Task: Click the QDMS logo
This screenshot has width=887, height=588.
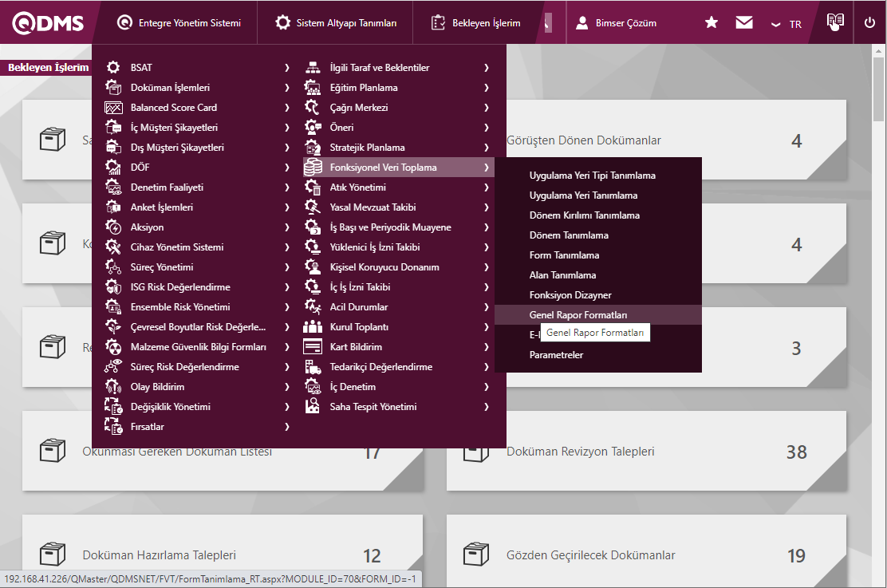Action: click(x=48, y=23)
